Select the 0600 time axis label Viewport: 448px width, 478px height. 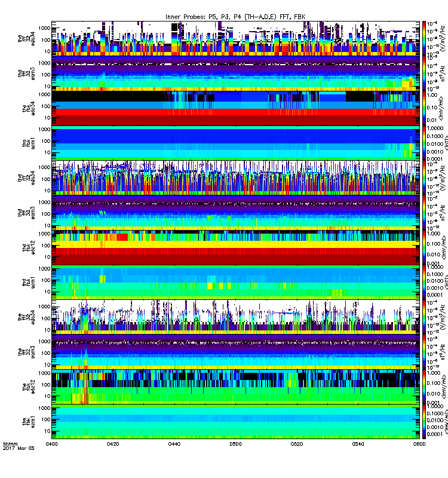419,444
